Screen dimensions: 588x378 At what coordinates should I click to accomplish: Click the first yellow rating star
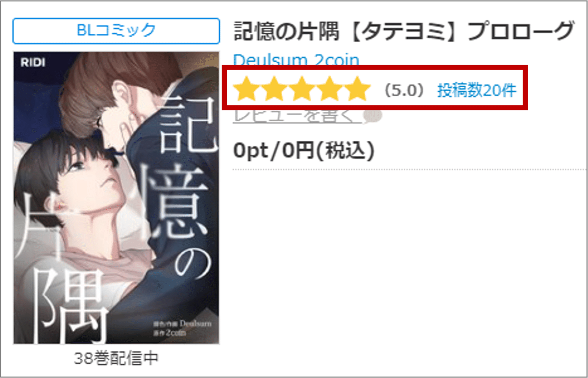[246, 90]
